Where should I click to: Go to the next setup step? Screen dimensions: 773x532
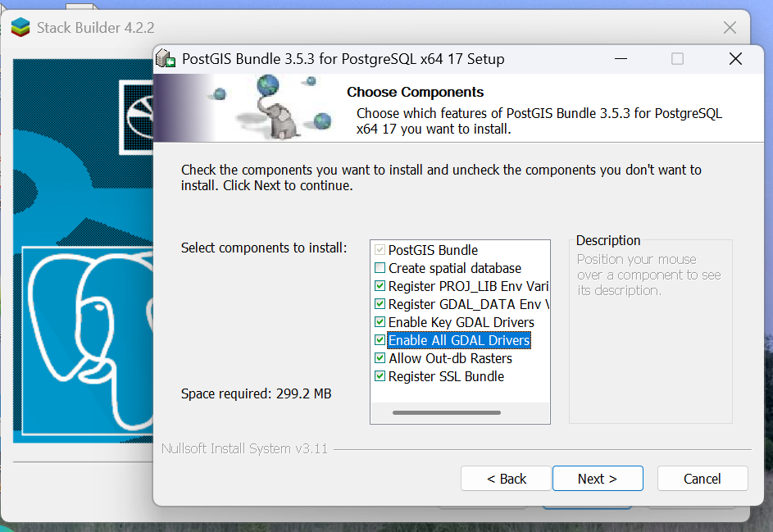pos(598,479)
